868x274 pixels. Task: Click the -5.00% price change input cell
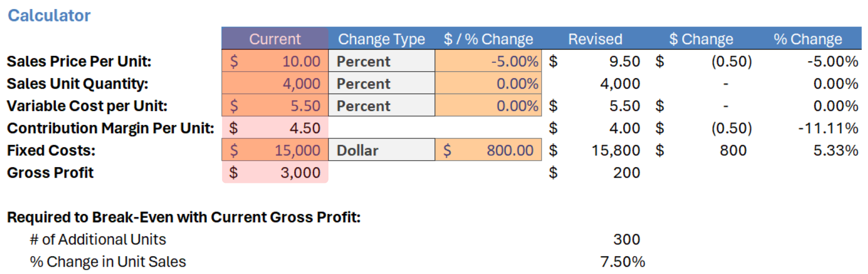click(x=488, y=61)
